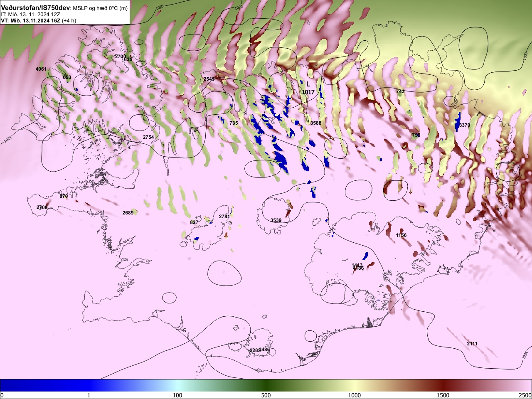Click the 3370 height label
The width and height of the screenshot is (532, 399).
[465, 125]
